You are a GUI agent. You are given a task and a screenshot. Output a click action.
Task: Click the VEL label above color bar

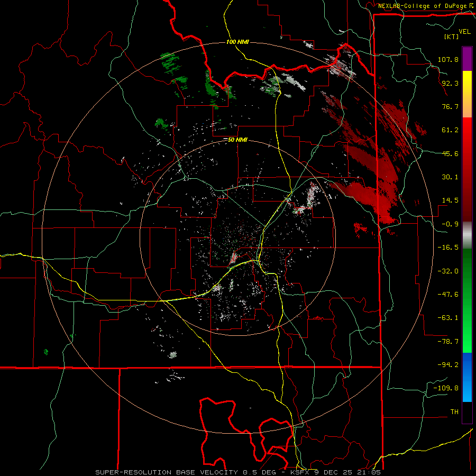tap(464, 31)
